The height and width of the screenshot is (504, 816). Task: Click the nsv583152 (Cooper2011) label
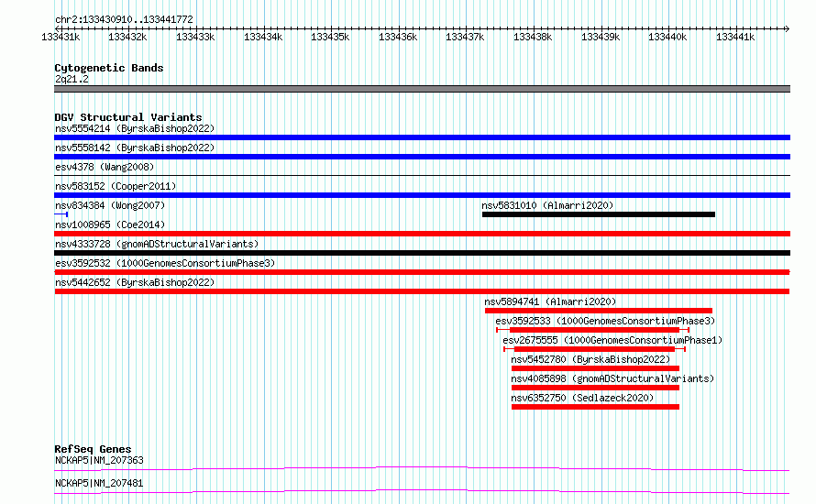(x=116, y=186)
